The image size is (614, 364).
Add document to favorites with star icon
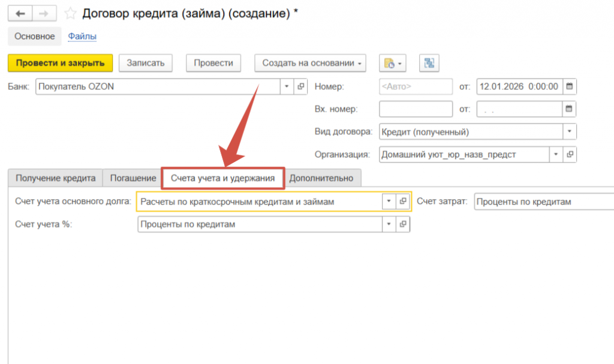point(70,14)
